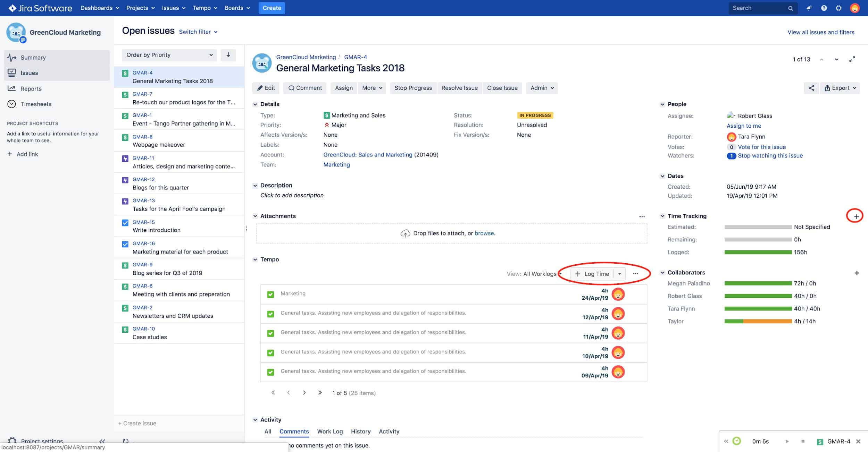The image size is (868, 452).
Task: Open the Log Time dropdown arrow
Action: point(619,274)
